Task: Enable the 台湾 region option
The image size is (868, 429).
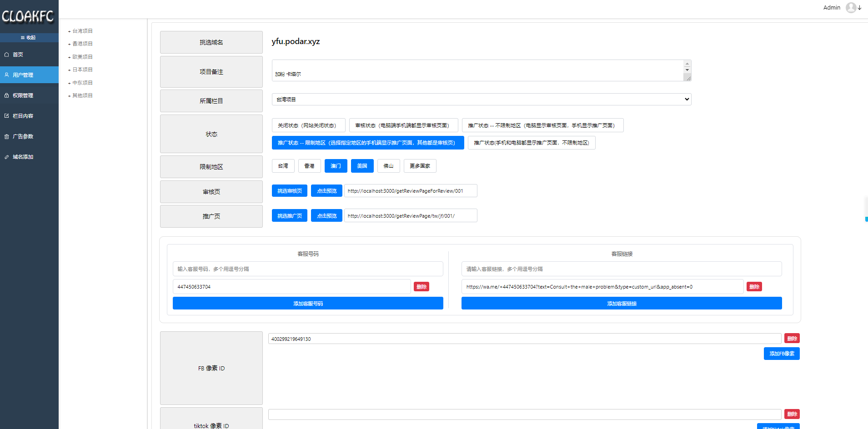Action: coord(283,166)
